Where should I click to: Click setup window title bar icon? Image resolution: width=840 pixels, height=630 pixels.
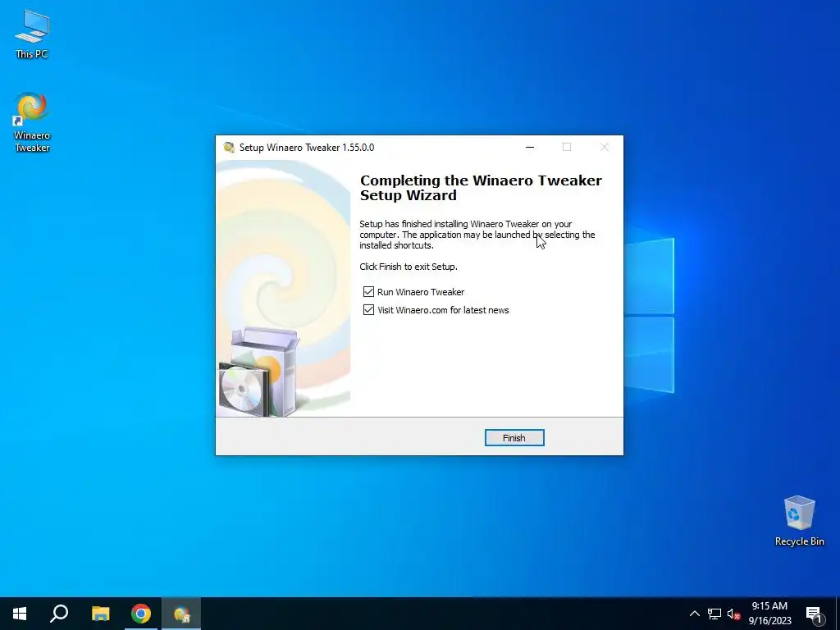230,148
